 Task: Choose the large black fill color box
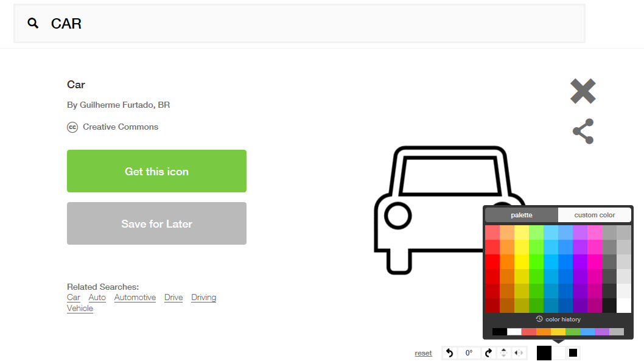(544, 353)
